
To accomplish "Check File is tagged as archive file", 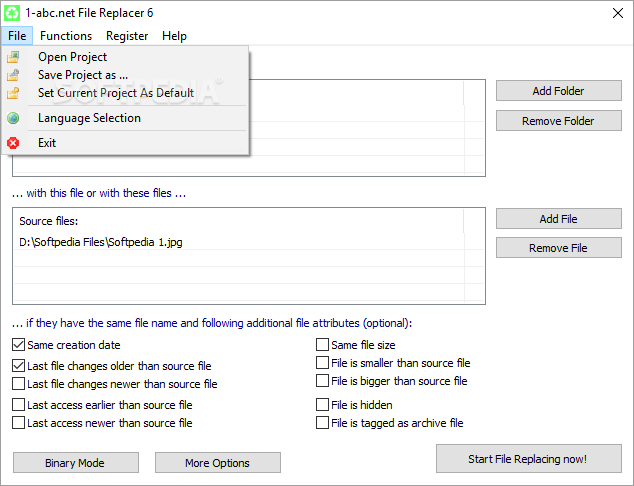I will pos(322,423).
